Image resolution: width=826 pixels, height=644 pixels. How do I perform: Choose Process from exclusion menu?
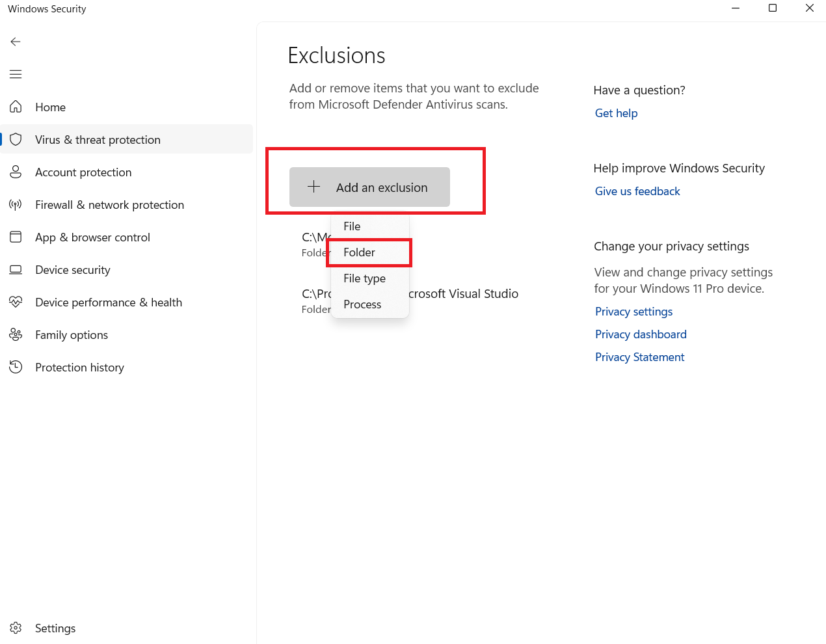click(362, 304)
